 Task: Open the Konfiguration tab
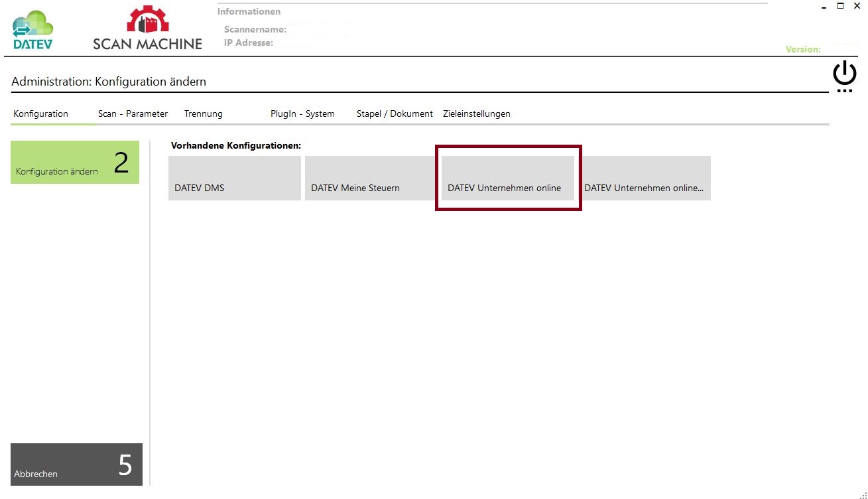(x=40, y=113)
